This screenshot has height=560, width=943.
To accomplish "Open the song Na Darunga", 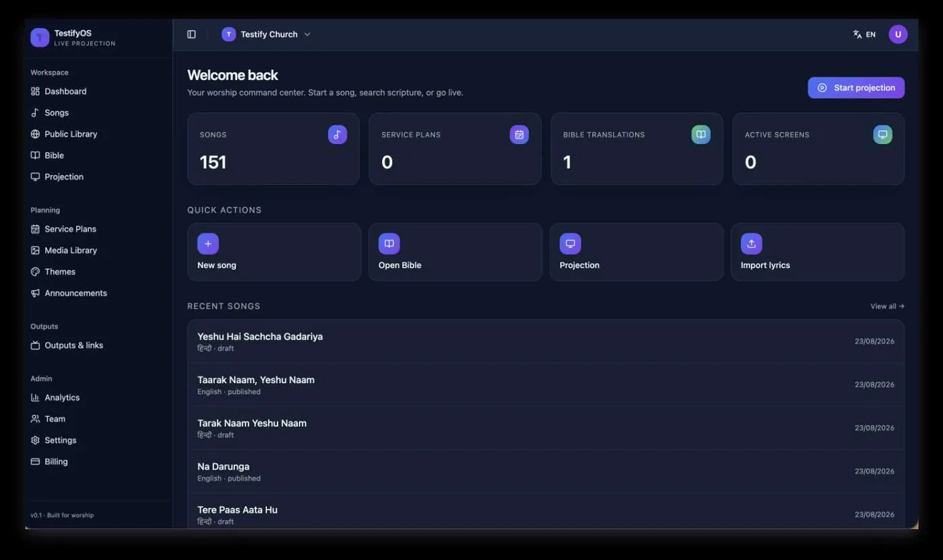I will (x=546, y=471).
